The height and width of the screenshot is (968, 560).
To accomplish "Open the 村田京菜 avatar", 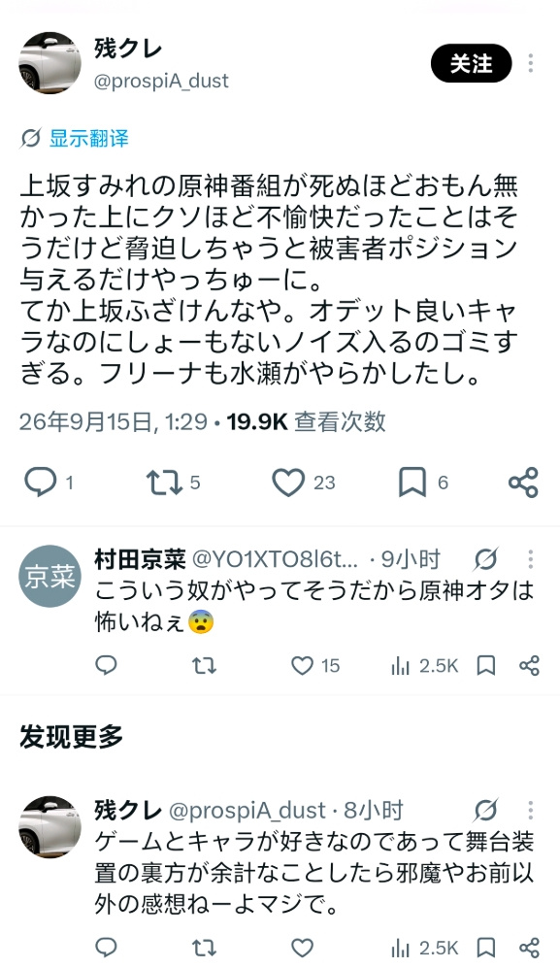I will coord(50,576).
